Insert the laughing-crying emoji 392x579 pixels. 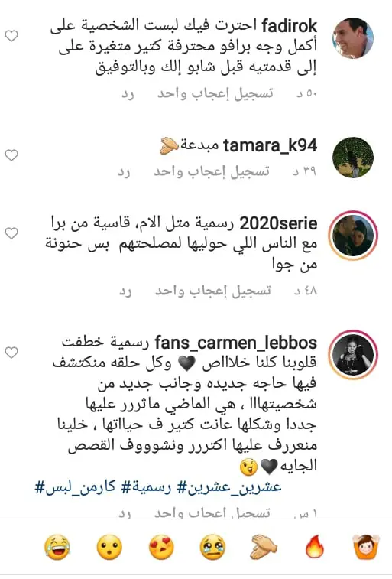[57, 547]
